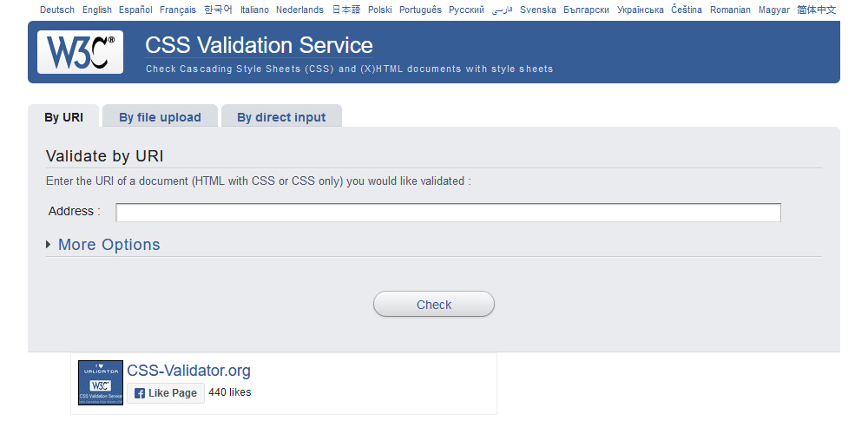
Task: Click the W3C logo
Action: coord(80,52)
